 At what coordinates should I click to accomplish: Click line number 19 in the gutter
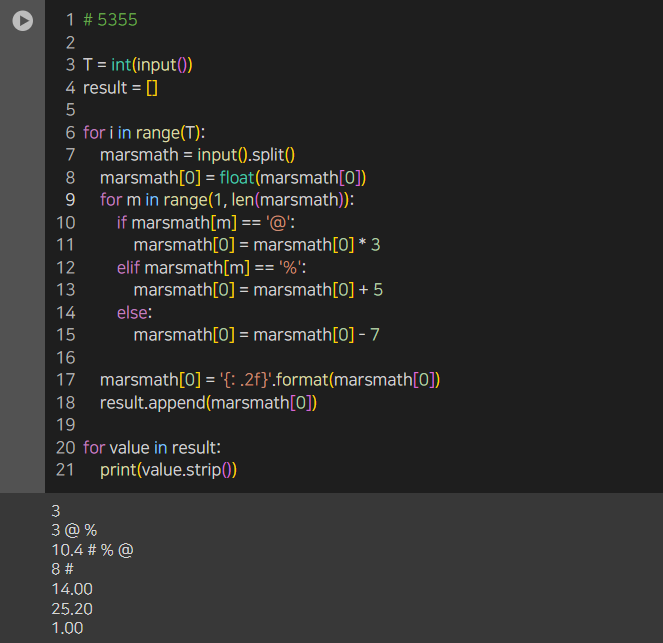(x=66, y=425)
